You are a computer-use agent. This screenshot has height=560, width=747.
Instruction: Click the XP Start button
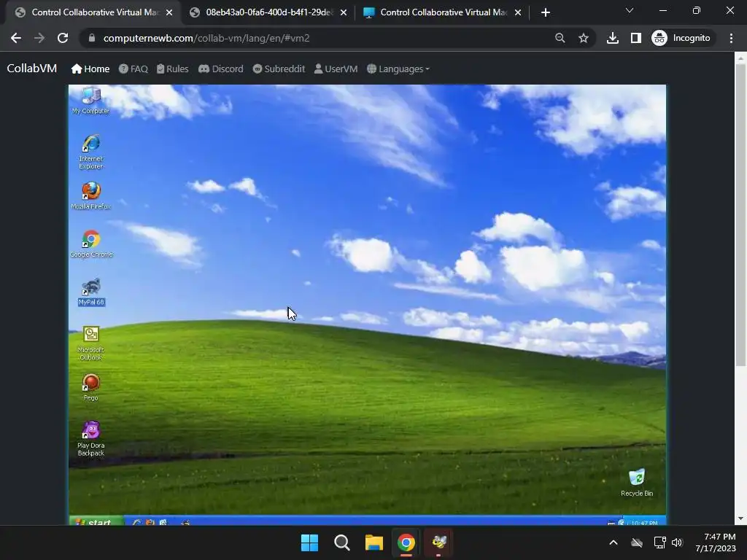96,521
